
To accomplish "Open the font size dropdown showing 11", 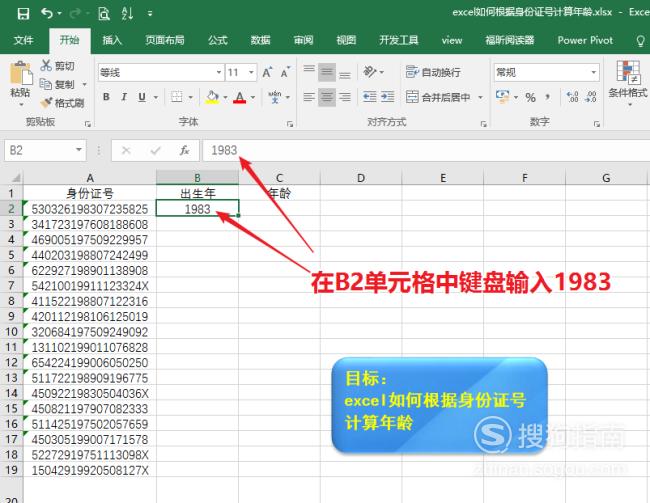I will point(251,73).
